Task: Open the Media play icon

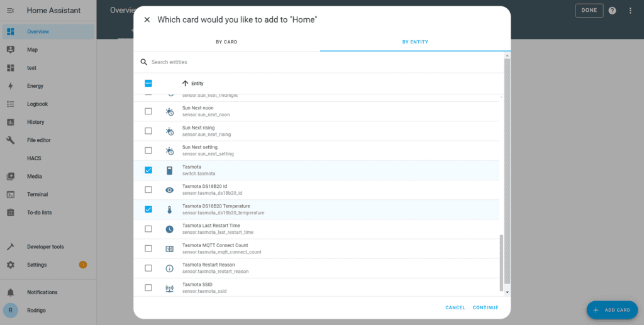Action: click(11, 177)
